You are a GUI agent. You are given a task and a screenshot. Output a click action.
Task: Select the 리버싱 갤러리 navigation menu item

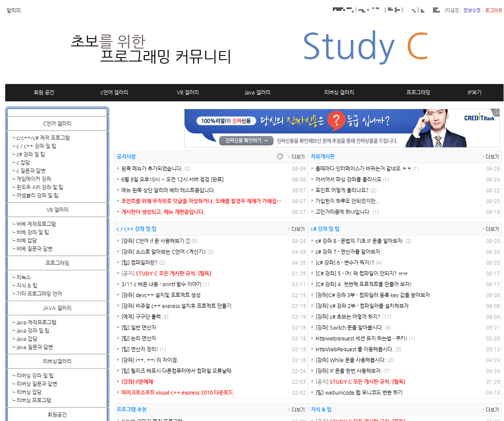[x=339, y=93]
